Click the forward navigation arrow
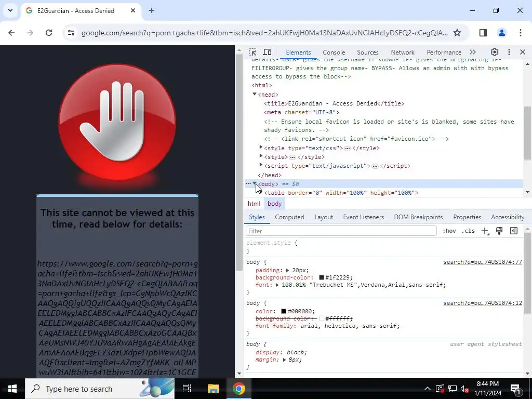Screen dimensions: 532x399 click(30, 33)
